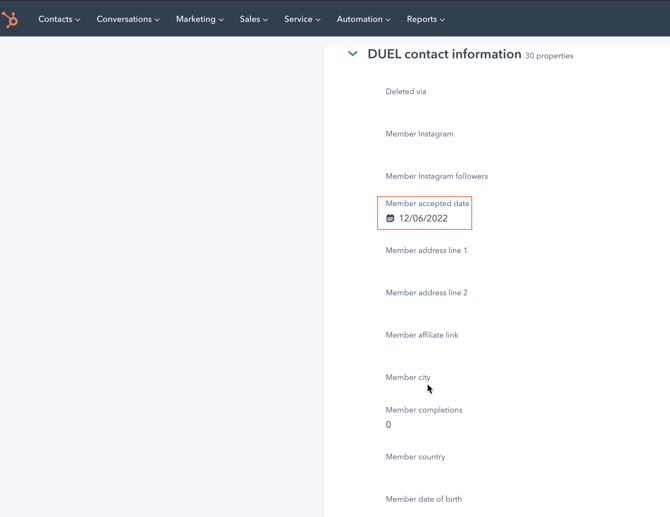
Task: Click the calendar icon beside 12/06/2022
Action: pos(390,218)
